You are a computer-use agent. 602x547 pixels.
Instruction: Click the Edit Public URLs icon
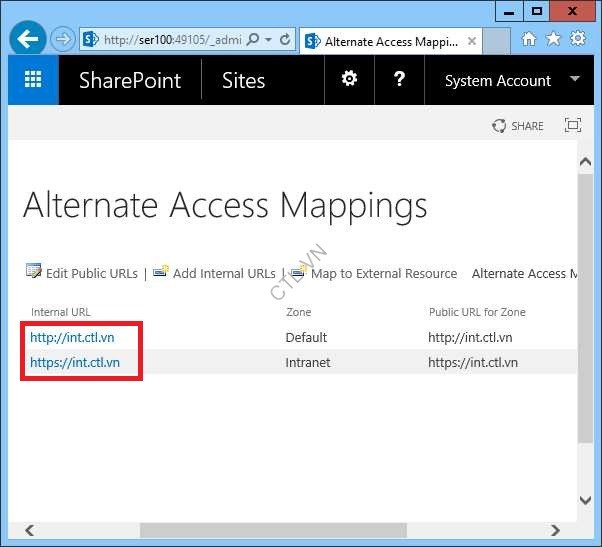pyautogui.click(x=34, y=271)
